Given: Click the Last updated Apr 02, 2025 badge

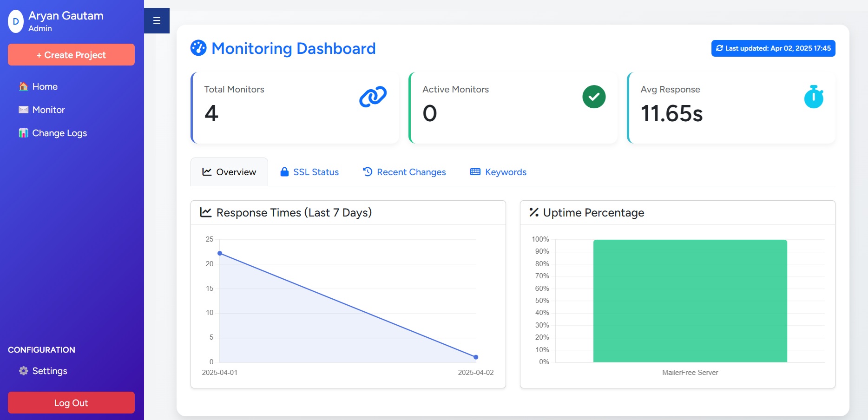Looking at the screenshot, I should (x=773, y=48).
